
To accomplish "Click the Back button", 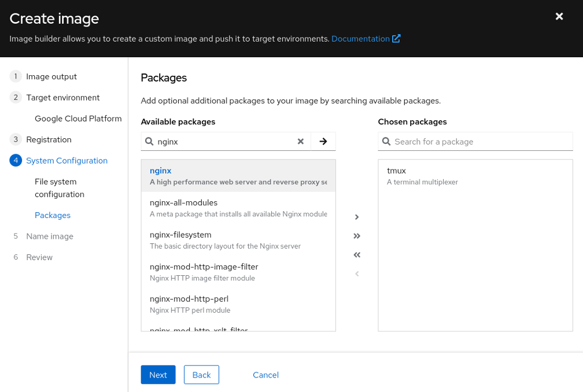I will (201, 375).
